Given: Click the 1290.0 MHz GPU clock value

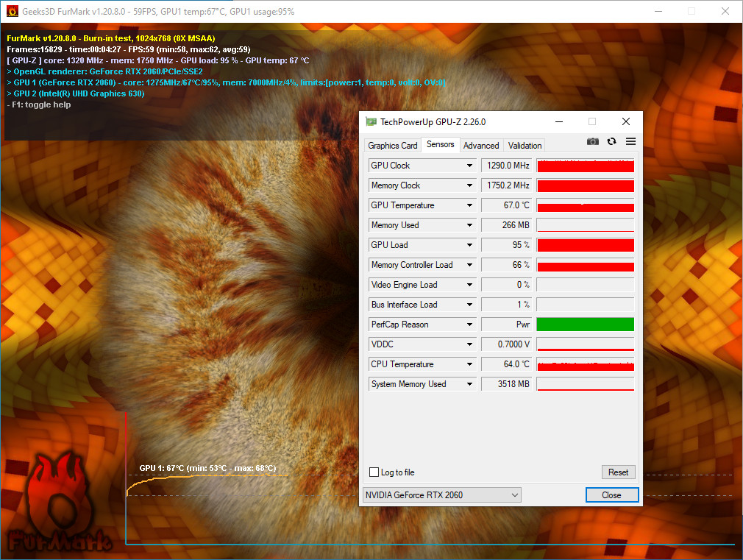Looking at the screenshot, I should point(507,166).
